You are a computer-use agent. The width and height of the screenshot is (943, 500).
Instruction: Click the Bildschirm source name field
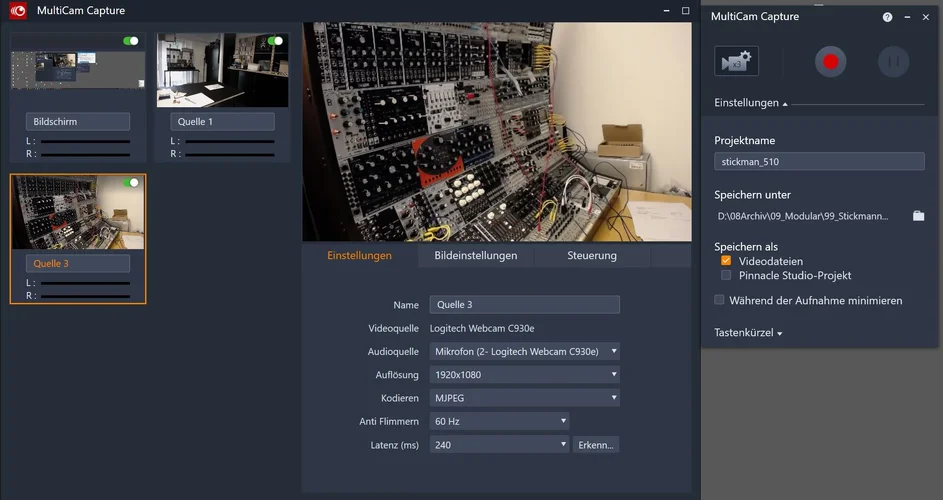point(78,122)
